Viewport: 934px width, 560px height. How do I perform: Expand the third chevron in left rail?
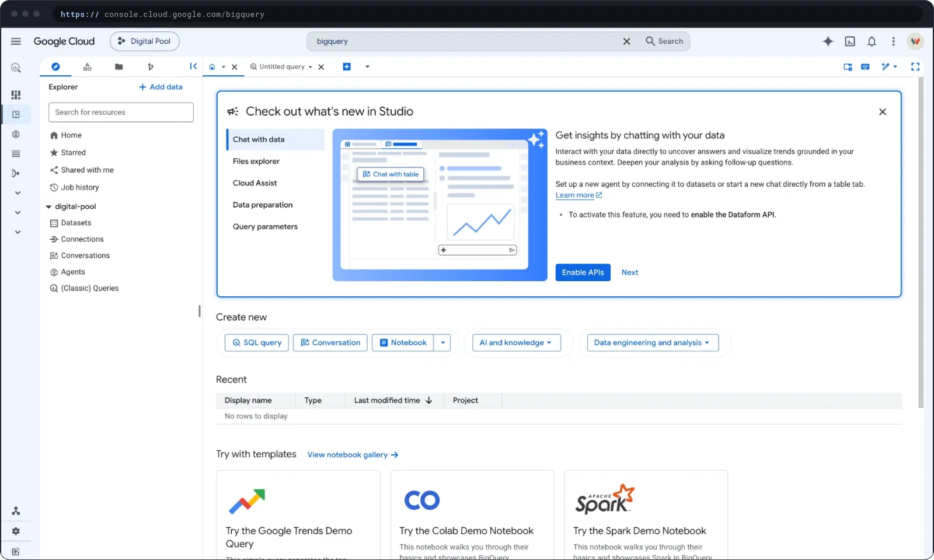(18, 232)
